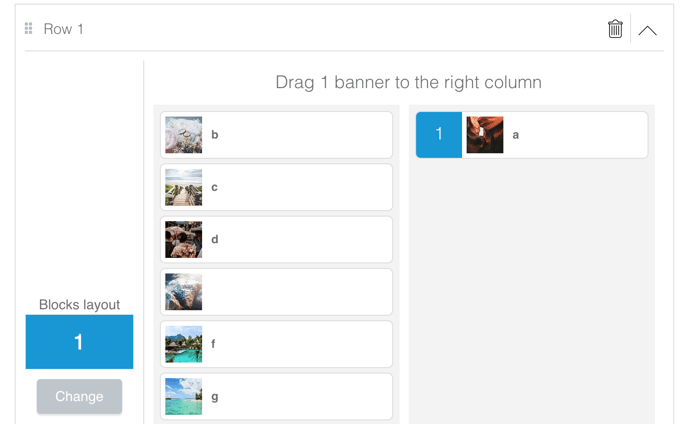Delete Row 1 with the trash icon
The width and height of the screenshot is (688, 424).
(x=615, y=29)
